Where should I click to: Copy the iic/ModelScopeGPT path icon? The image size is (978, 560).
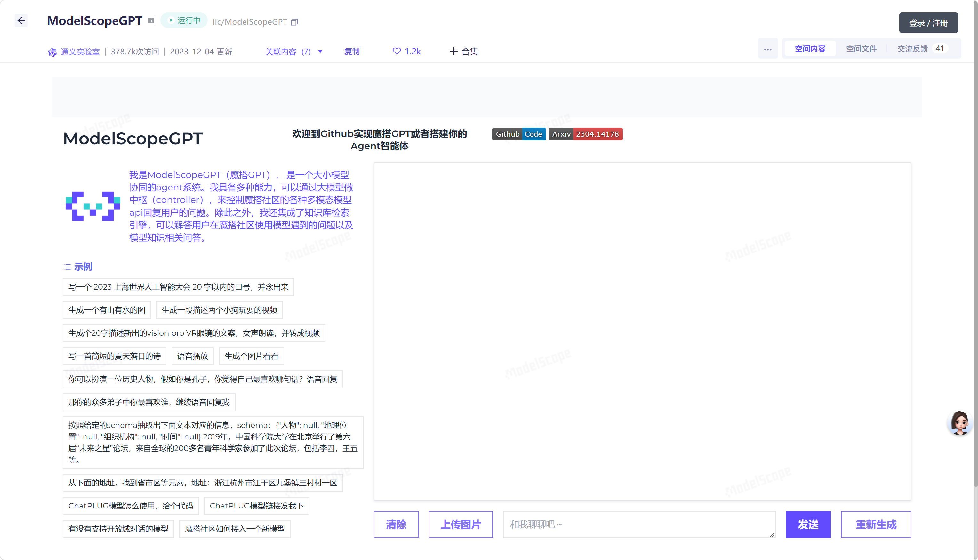(x=294, y=22)
